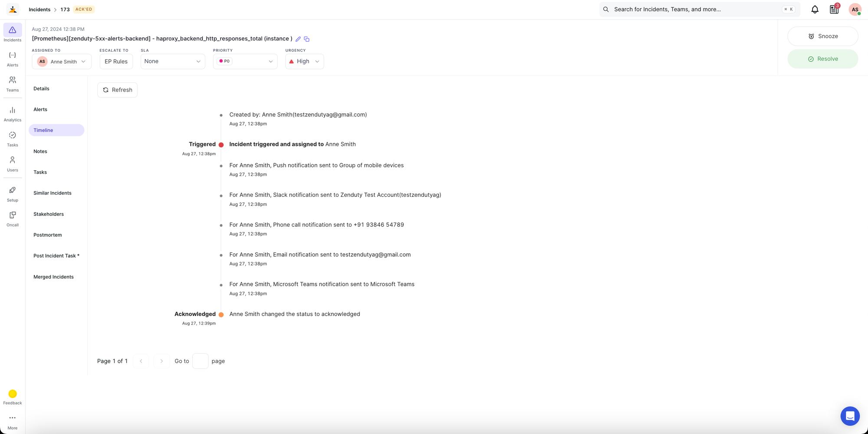The image size is (868, 434).
Task: Open the Zenduty home logo
Action: click(x=13, y=9)
